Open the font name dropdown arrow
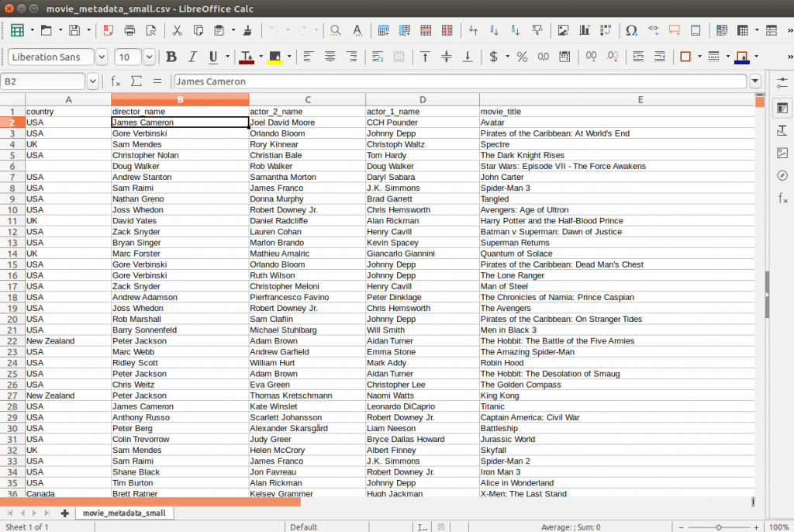Image resolution: width=794 pixels, height=532 pixels. coord(102,57)
